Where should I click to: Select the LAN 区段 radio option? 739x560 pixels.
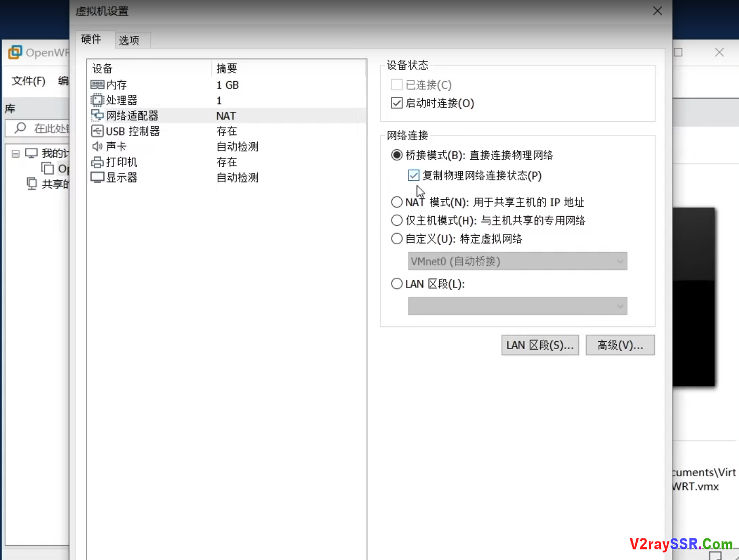[396, 283]
